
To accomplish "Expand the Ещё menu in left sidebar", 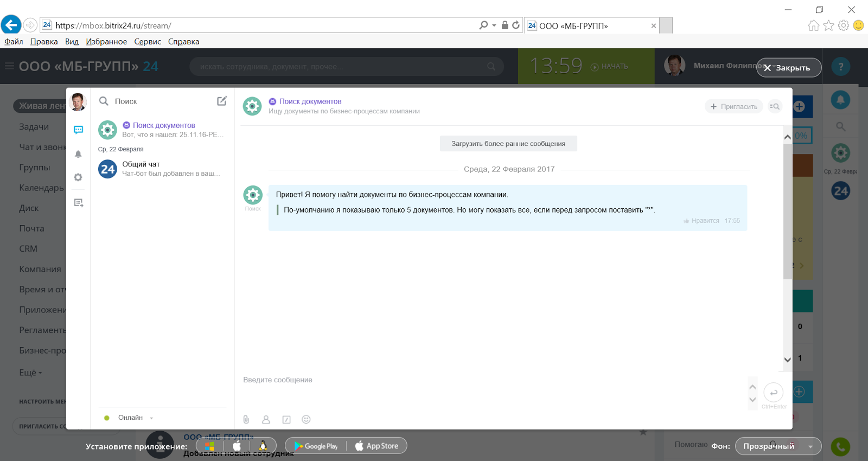I will pos(30,373).
